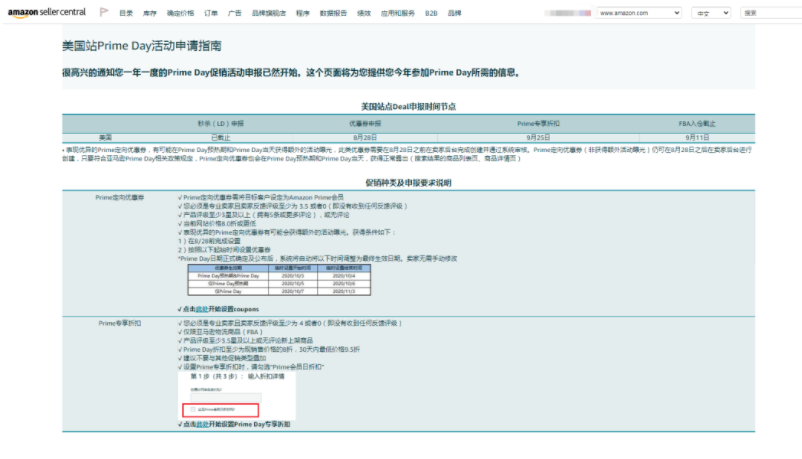This screenshot has width=802, height=459.
Task: Click the 9月11日 date cell
Action: point(697,138)
